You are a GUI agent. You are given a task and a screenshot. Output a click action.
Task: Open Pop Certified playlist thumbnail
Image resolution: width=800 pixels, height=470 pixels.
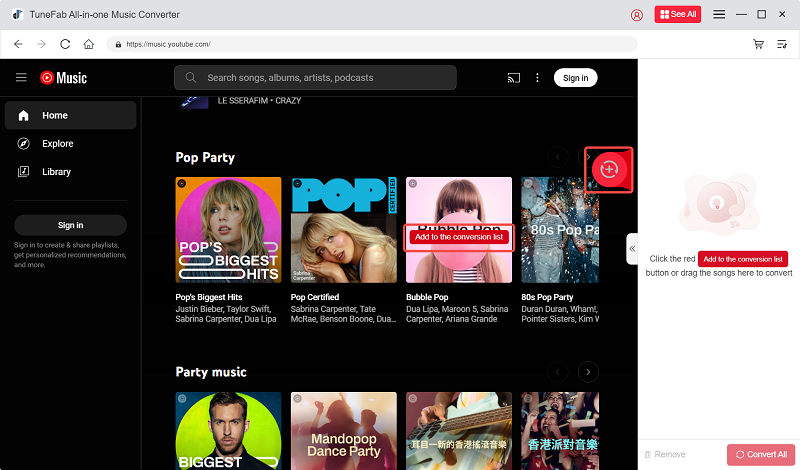pos(343,230)
